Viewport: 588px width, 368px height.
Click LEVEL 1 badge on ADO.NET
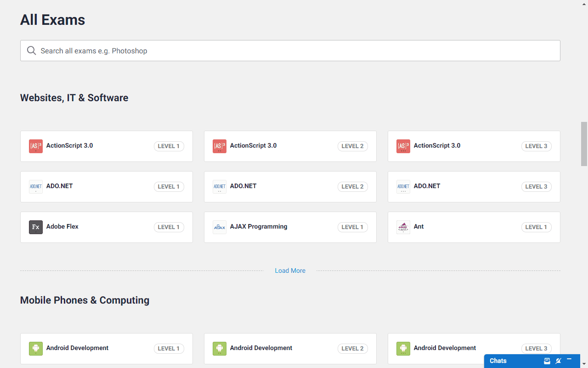click(169, 187)
